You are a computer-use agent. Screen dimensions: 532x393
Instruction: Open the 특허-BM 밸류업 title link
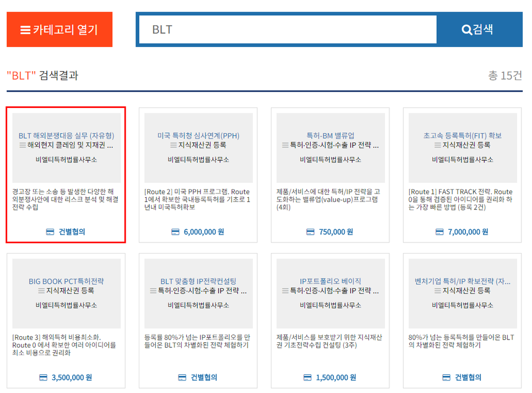(330, 136)
